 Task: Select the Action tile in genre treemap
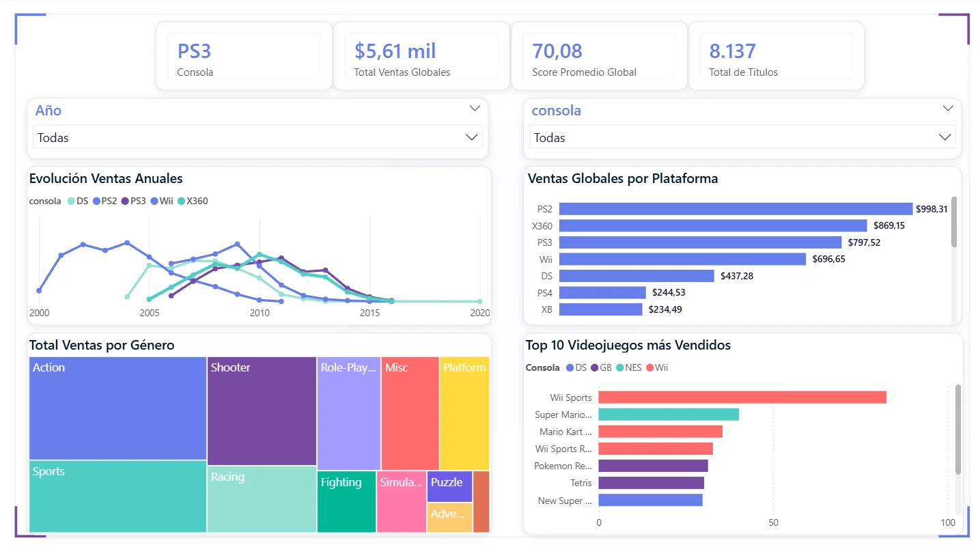(x=117, y=408)
